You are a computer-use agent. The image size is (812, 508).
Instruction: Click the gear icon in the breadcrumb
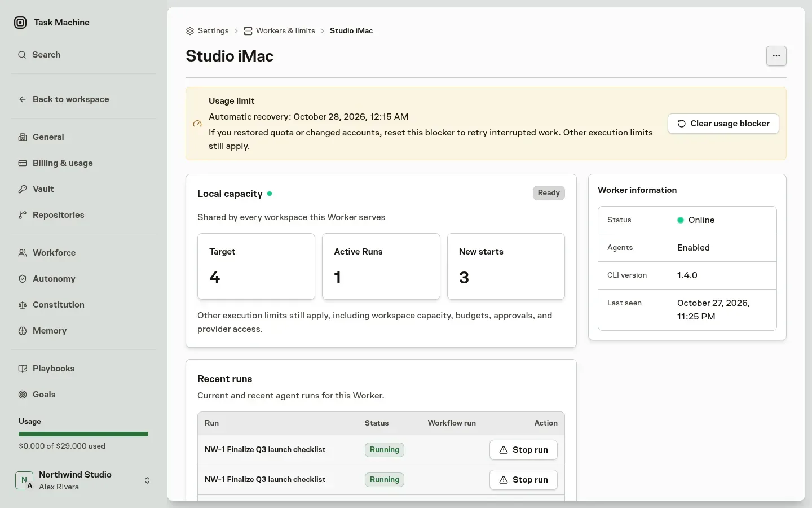point(190,31)
